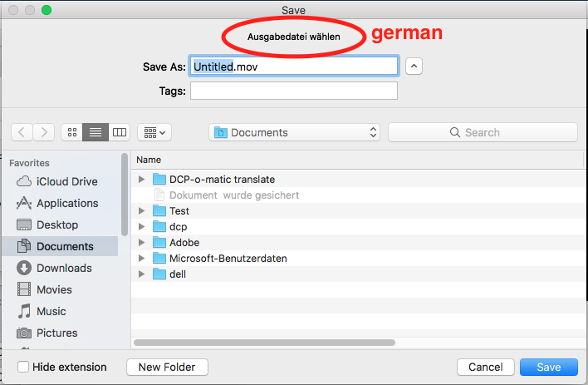Go forward to next folder

click(44, 132)
